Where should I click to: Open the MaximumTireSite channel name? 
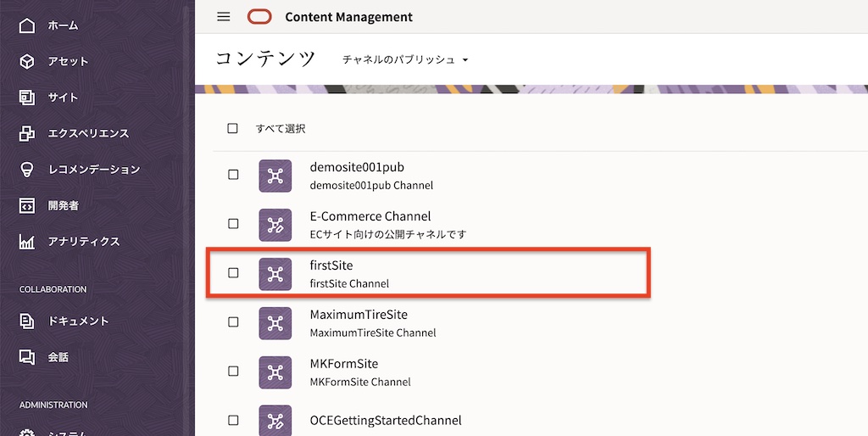pos(359,315)
